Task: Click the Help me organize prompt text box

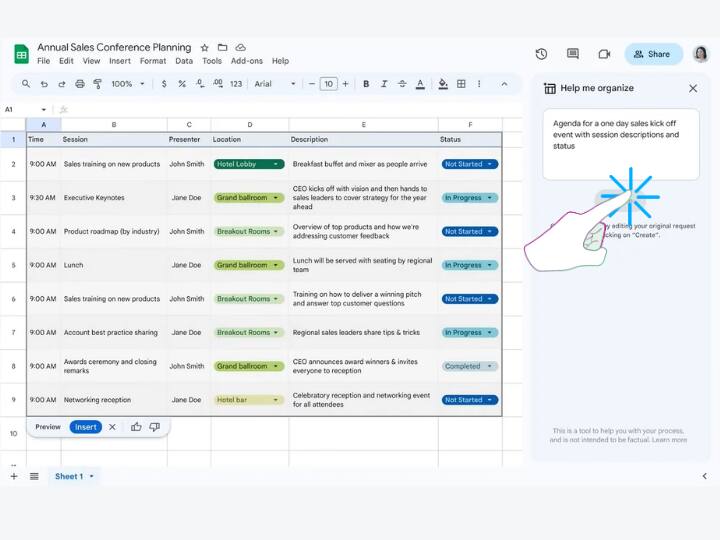Action: (x=621, y=144)
